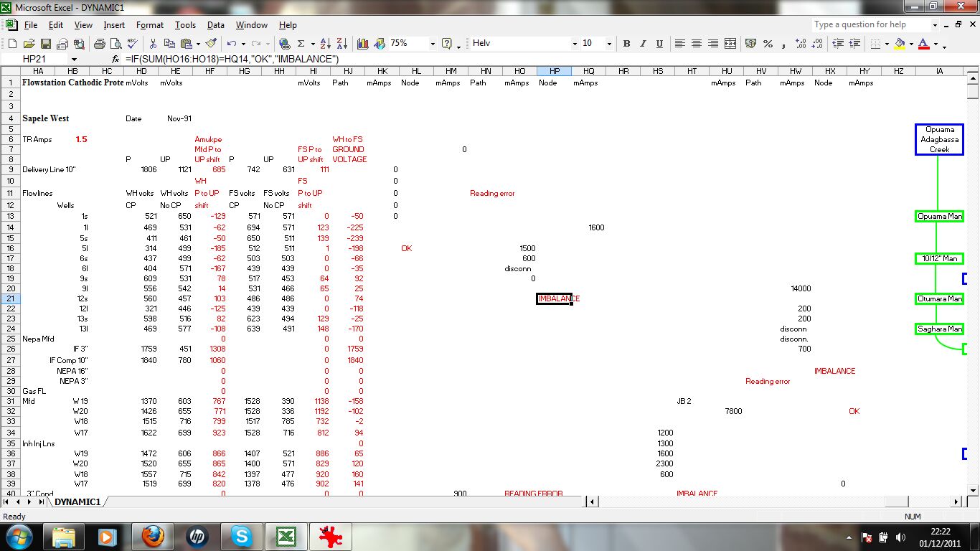Open the Name Box dropdown arrow
The width and height of the screenshot is (980, 551).
73,59
